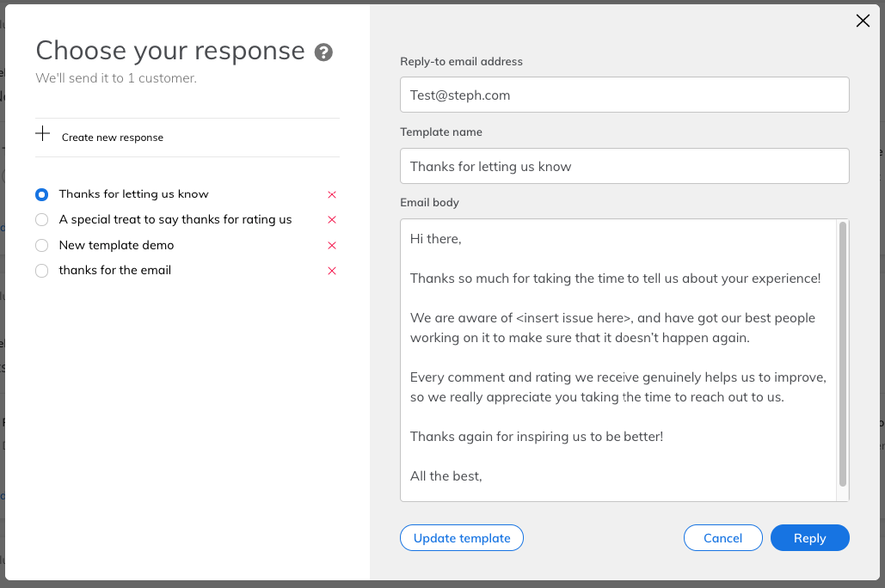Delete the 'Thanks for letting us know' template
The image size is (885, 588).
point(332,195)
